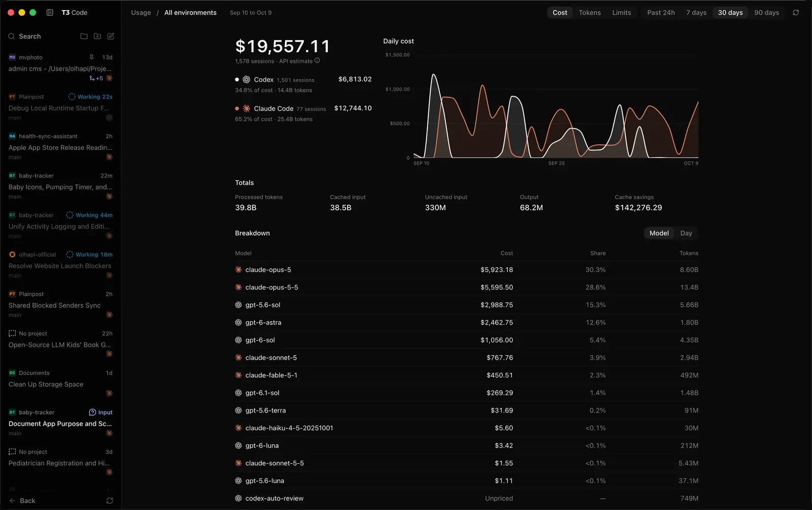Click the refresh icon at the sidebar bottom
812x510 pixels.
[x=110, y=501]
